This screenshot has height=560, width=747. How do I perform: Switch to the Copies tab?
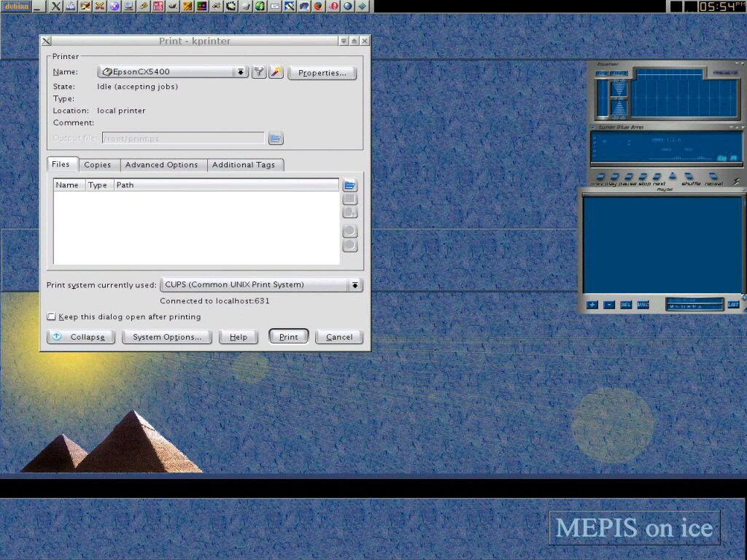point(97,165)
